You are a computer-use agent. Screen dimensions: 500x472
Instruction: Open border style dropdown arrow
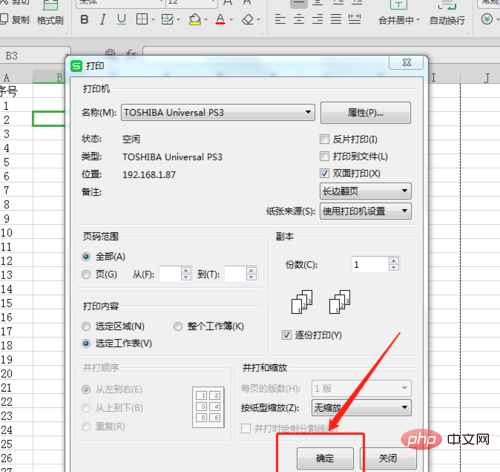[153, 20]
